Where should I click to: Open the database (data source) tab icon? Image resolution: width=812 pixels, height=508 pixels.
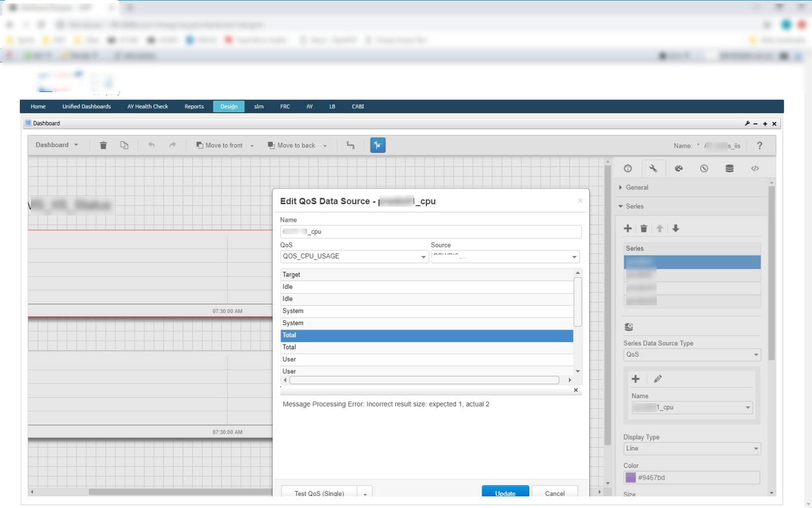(x=729, y=169)
